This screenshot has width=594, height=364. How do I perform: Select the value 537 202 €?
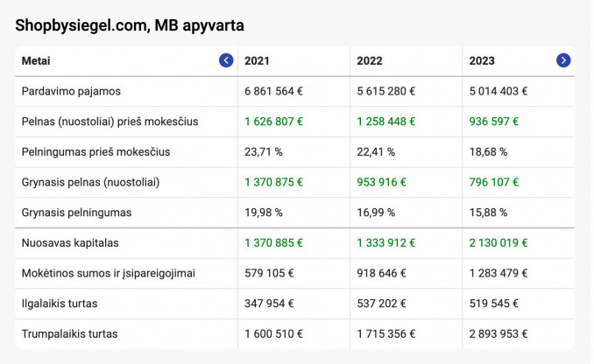pos(381,304)
